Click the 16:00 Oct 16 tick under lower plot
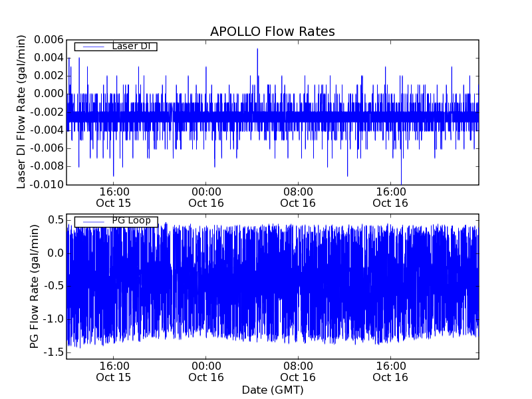Viewport: 532px width, 399px height. (x=390, y=371)
